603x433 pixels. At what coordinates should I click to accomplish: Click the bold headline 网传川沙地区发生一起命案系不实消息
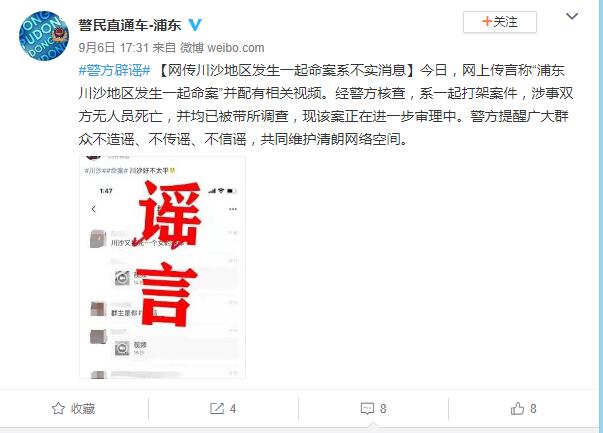click(x=287, y=70)
